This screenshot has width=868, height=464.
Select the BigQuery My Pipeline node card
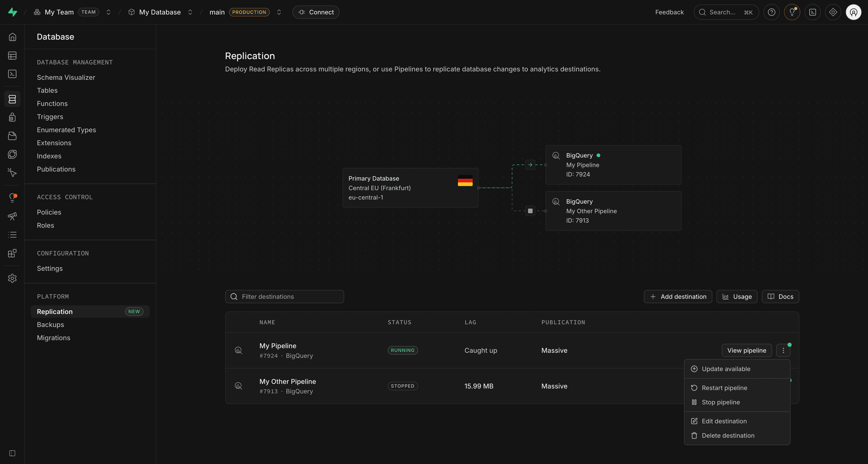point(613,165)
